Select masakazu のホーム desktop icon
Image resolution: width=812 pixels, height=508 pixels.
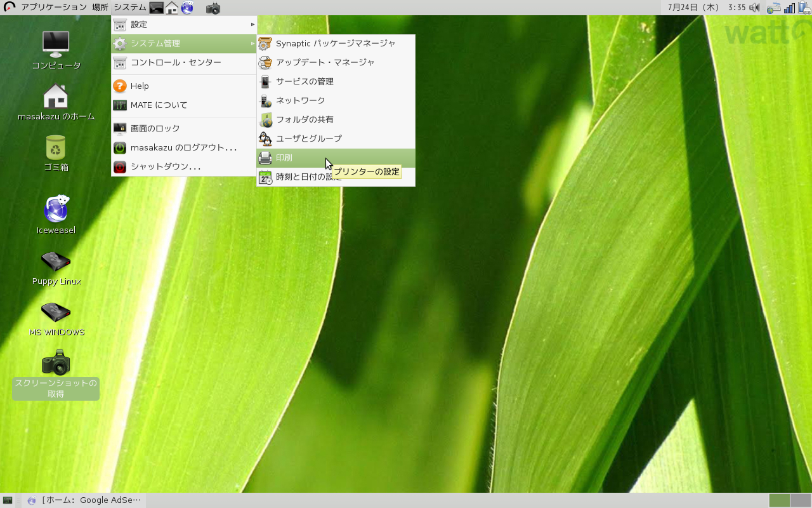tap(56, 102)
